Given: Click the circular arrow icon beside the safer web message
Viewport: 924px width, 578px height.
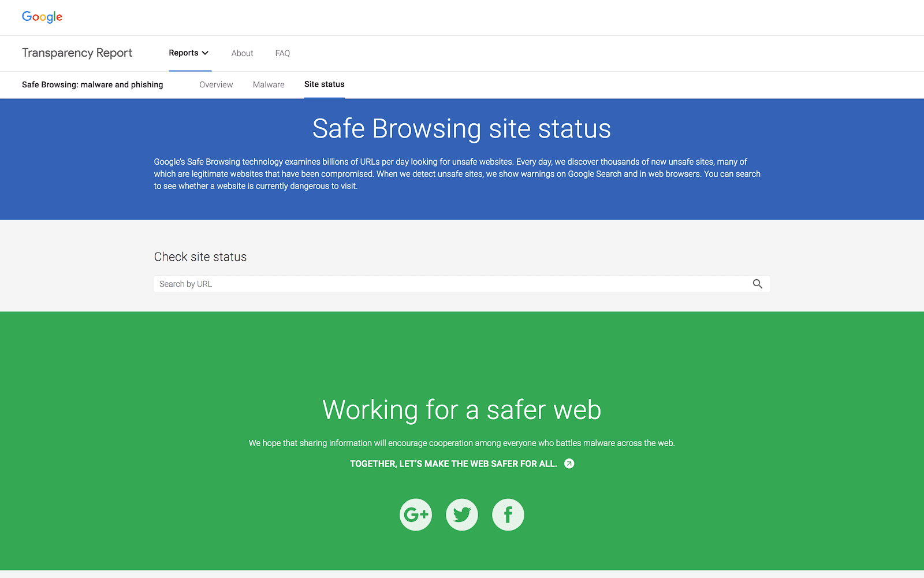Looking at the screenshot, I should click(568, 463).
